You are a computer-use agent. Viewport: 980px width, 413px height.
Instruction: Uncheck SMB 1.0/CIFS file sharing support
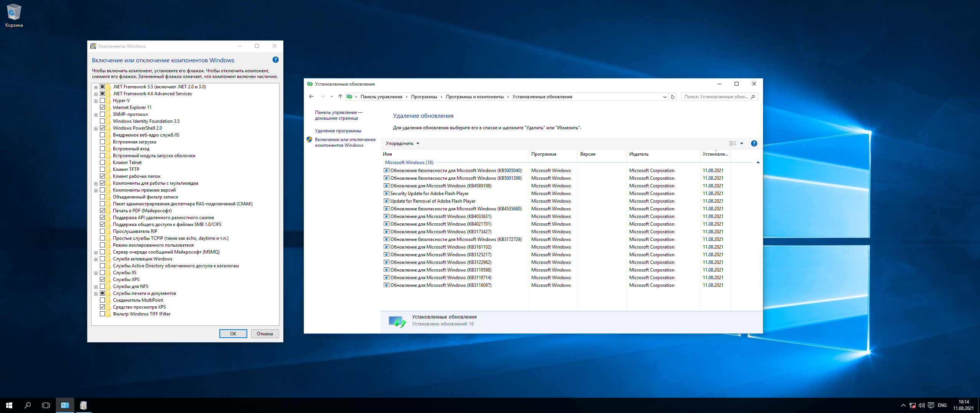pyautogui.click(x=102, y=224)
